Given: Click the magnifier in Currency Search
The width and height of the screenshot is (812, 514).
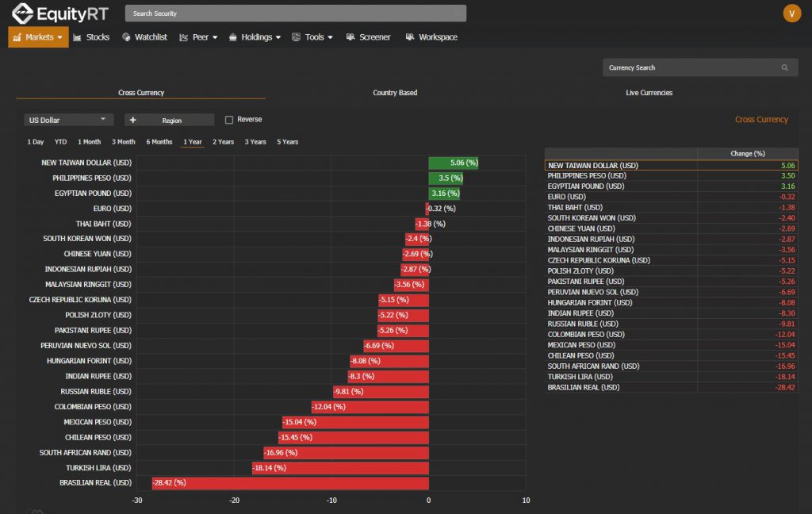Looking at the screenshot, I should (784, 68).
